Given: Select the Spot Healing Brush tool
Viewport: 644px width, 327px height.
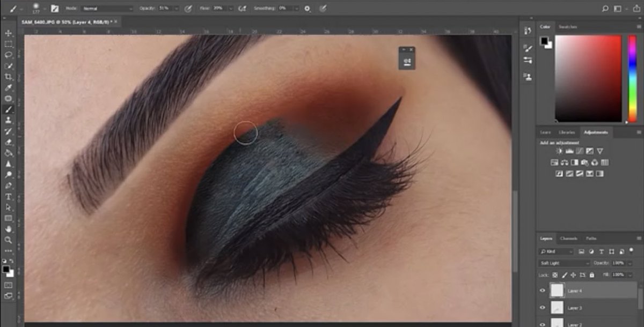Looking at the screenshot, I should click(9, 99).
